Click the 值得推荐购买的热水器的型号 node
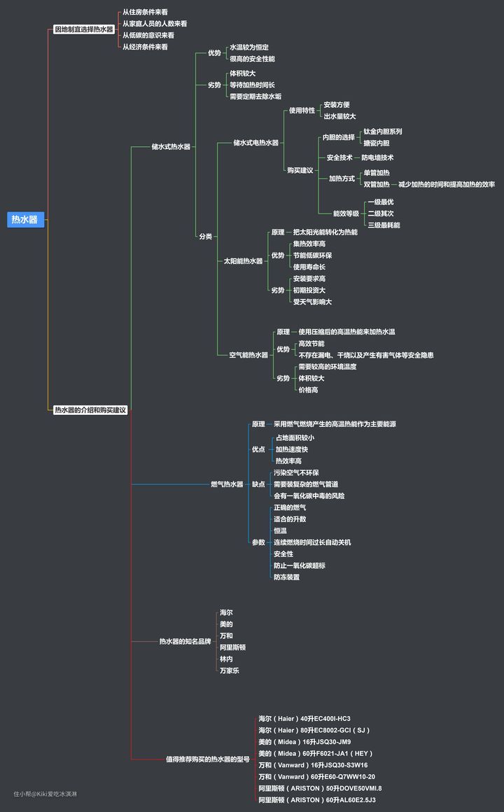This screenshot has width=504, height=812. 207,759
